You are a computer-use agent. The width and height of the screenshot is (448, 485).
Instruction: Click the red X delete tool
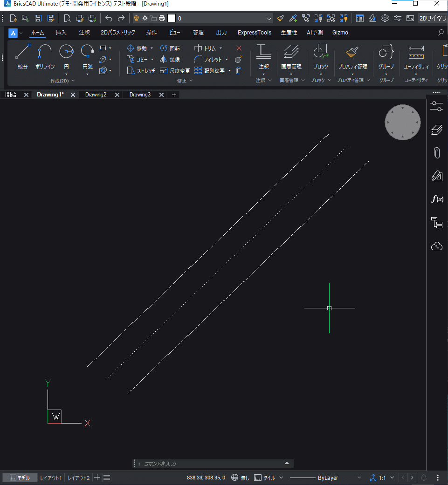point(239,48)
